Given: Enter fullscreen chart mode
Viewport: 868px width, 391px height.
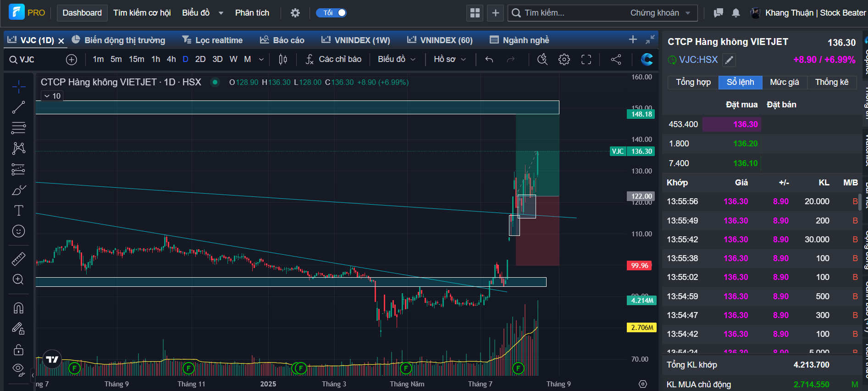Looking at the screenshot, I should [586, 59].
